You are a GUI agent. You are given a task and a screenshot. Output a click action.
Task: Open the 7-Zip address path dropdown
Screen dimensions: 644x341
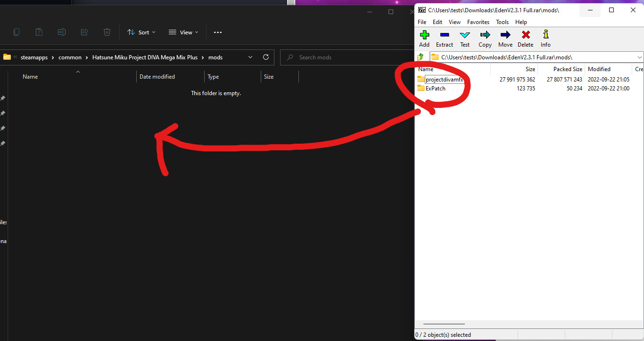tap(639, 57)
